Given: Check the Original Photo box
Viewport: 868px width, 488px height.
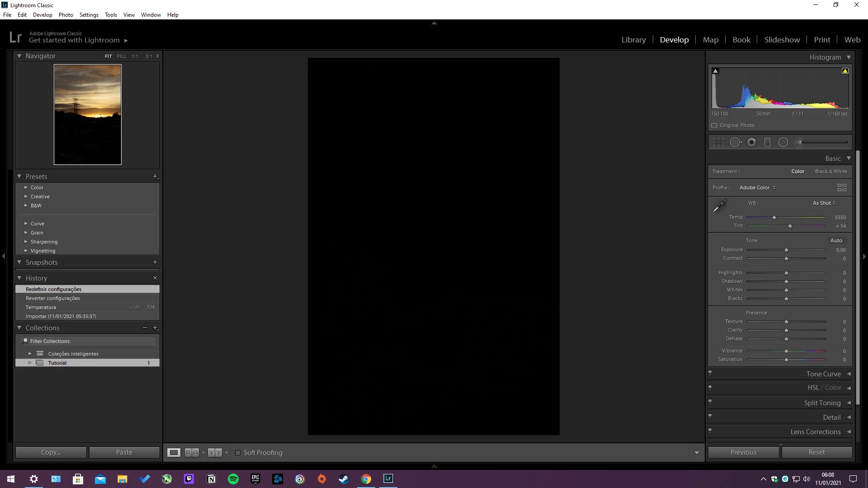Looking at the screenshot, I should pos(714,125).
